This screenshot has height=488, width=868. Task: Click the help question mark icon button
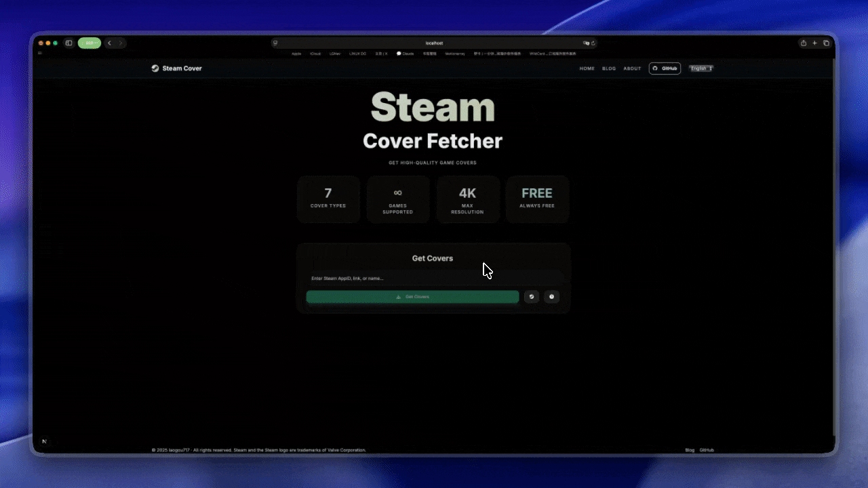(551, 297)
